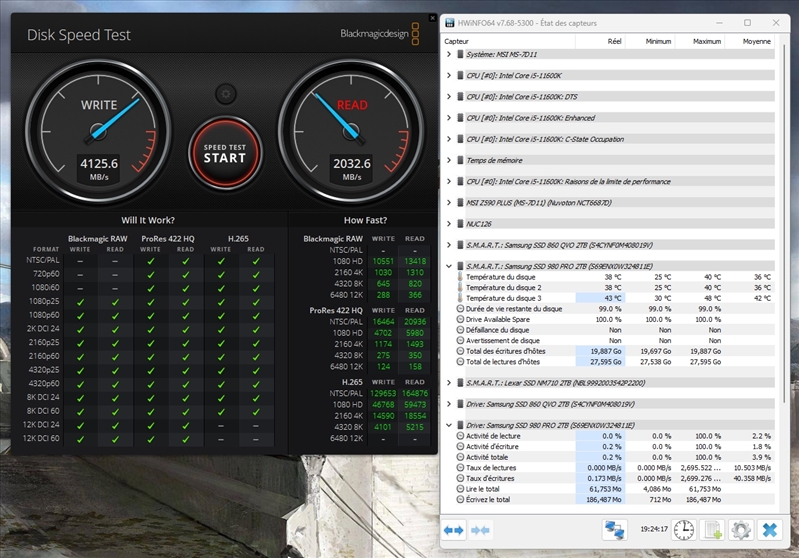Collapse the S.M.A.R.T. Samsung SSD 980 PRO group

[x=448, y=266]
